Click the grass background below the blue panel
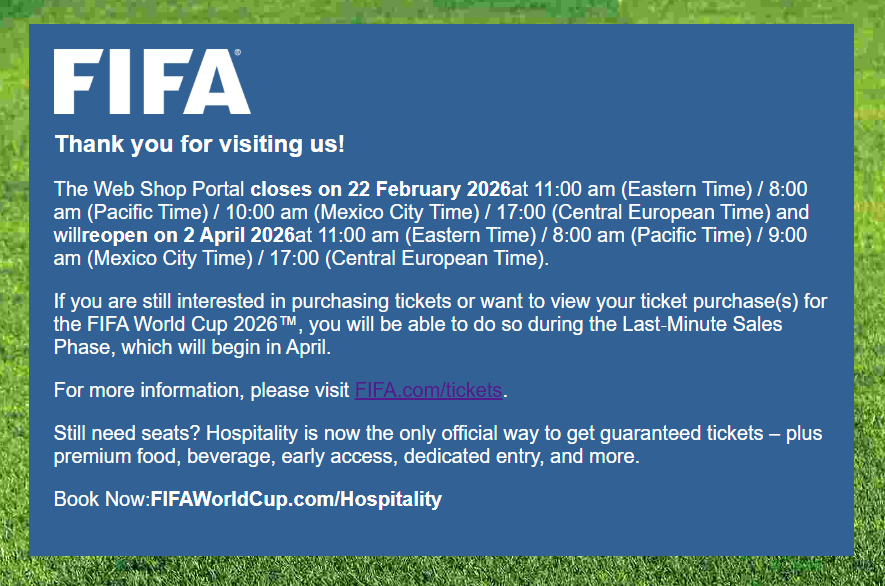Viewport: 885px width, 586px height. [x=442, y=572]
